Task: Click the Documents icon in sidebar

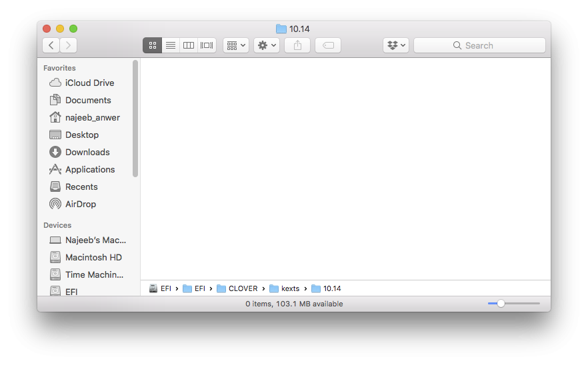Action: tap(55, 100)
